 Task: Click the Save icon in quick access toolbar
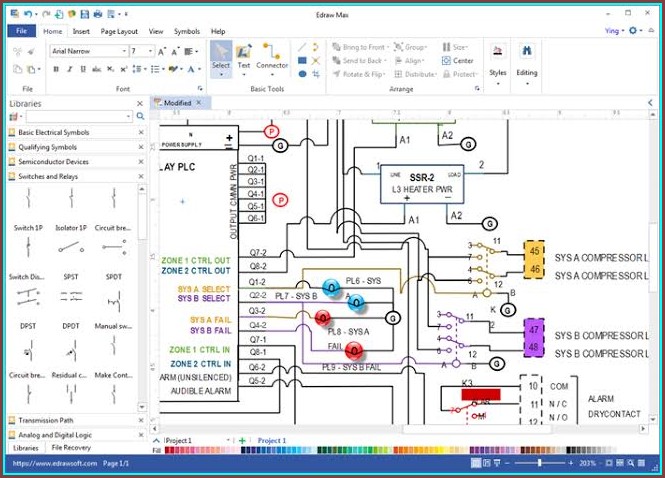(x=85, y=14)
